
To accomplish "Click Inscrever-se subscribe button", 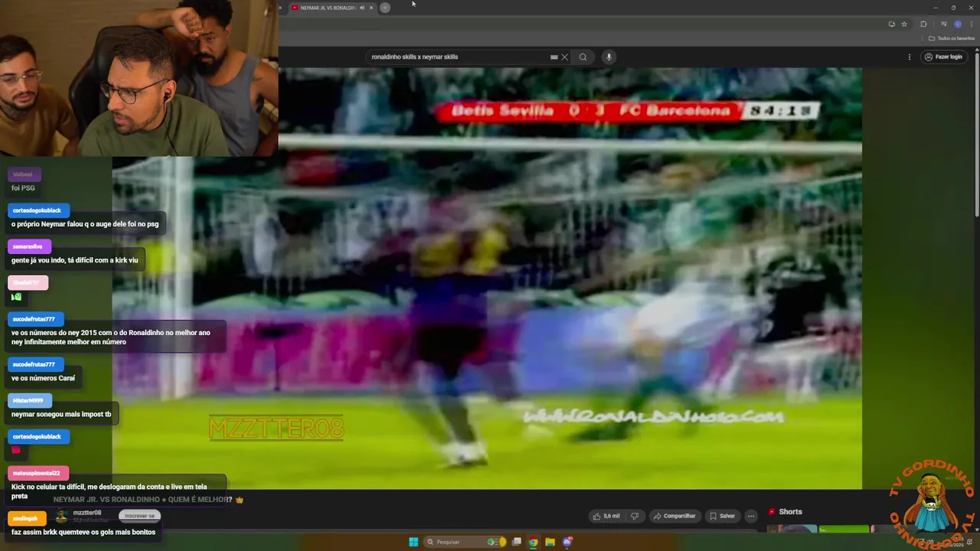I will (139, 516).
